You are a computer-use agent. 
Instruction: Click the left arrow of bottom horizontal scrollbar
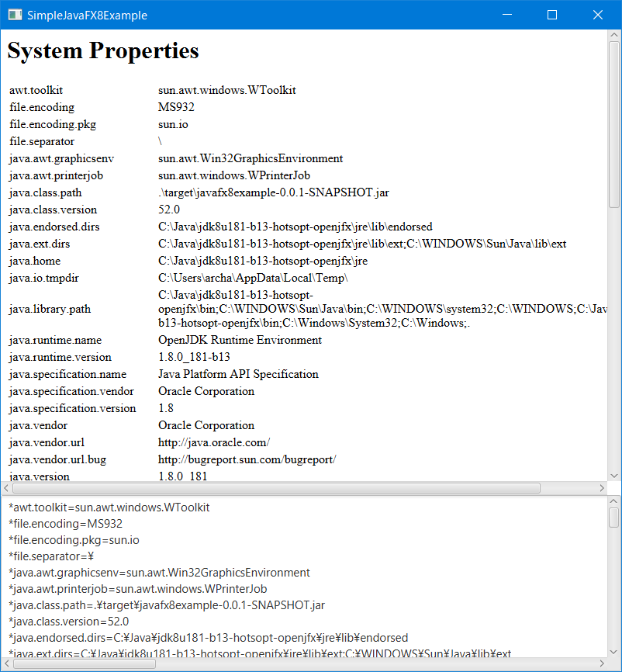click(x=6, y=664)
